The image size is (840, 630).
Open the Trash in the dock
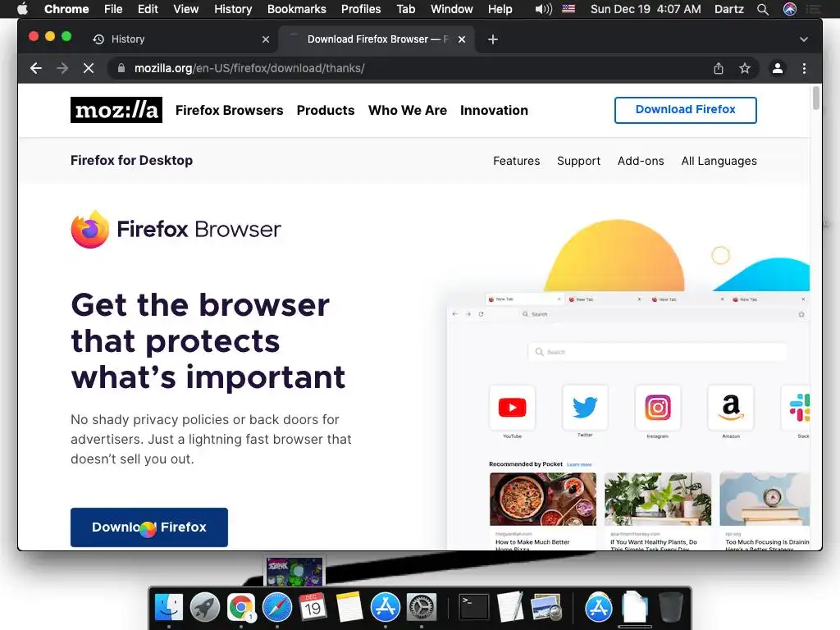click(671, 608)
